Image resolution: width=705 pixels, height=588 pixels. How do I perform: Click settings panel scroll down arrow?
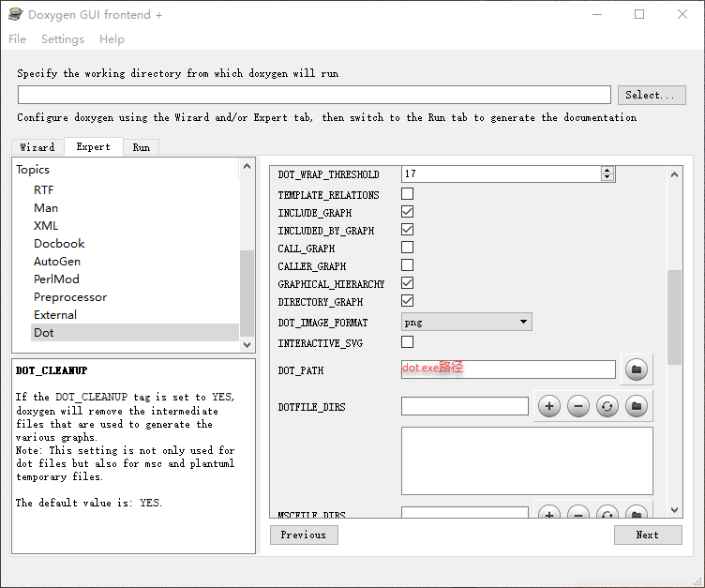pyautogui.click(x=674, y=510)
